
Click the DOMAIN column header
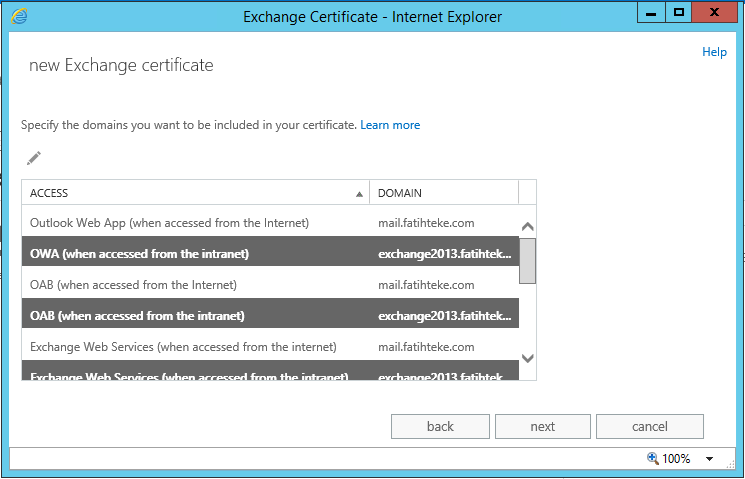tap(443, 192)
